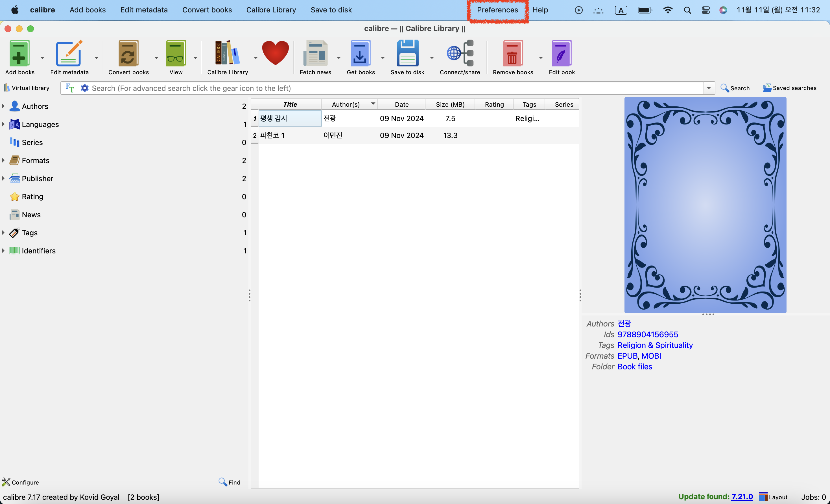Open the Book files folder link

pos(635,367)
